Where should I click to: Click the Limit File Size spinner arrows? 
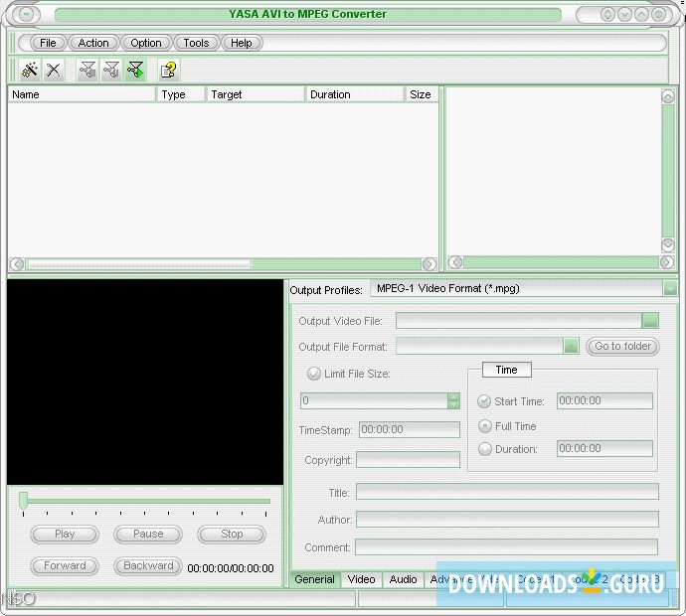click(453, 400)
